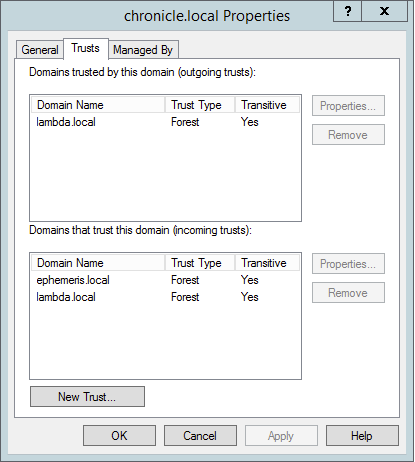Click Forest type in incoming lambda.local row

[185, 297]
